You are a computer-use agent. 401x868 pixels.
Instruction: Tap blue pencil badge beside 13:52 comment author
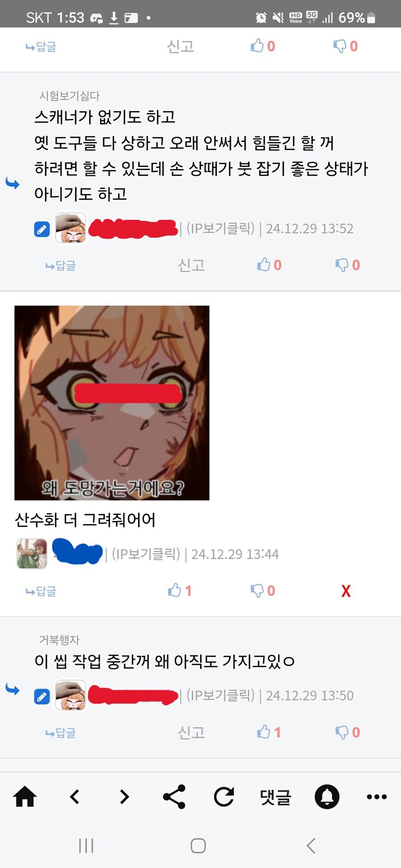(42, 229)
